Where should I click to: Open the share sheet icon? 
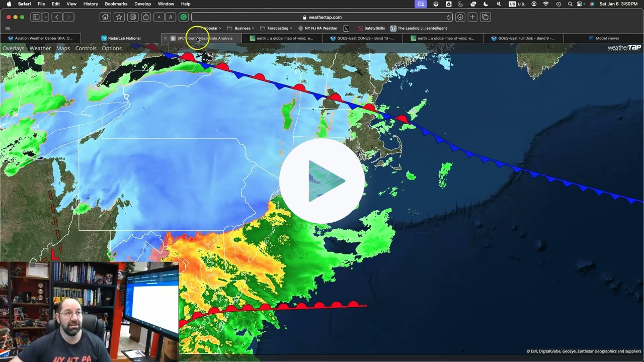click(x=146, y=17)
